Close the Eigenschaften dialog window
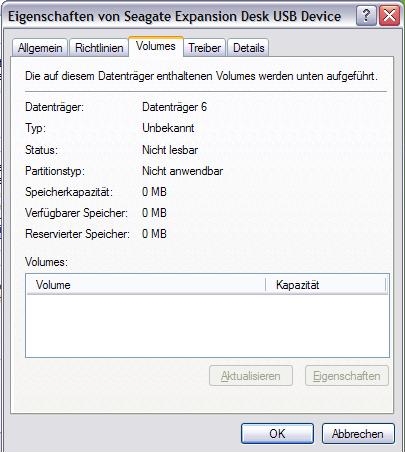The height and width of the screenshot is (452, 405). click(x=389, y=16)
